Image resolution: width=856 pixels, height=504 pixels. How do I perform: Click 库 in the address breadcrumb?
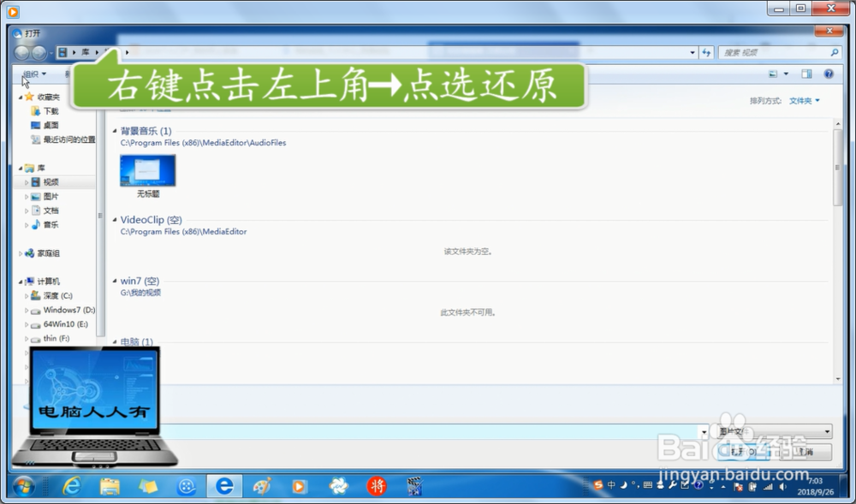point(86,52)
